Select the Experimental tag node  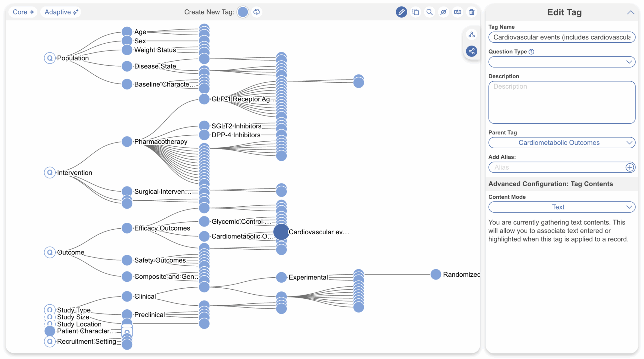point(281,277)
